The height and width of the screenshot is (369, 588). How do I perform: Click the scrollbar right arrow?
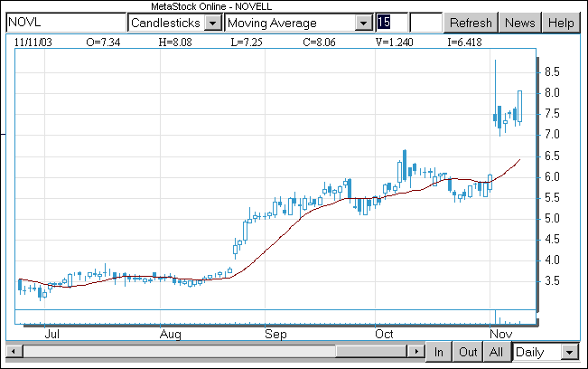415,351
